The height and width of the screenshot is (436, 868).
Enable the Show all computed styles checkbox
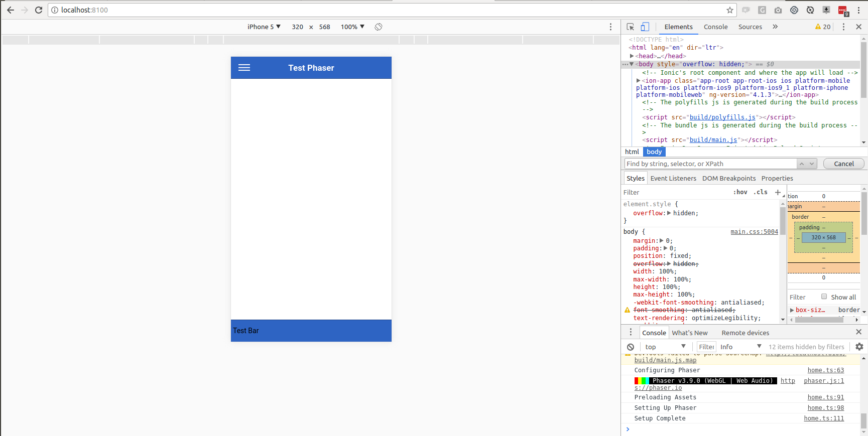click(824, 297)
